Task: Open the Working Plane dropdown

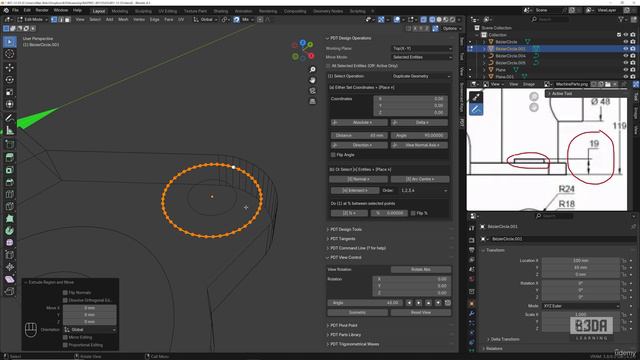Action: click(422, 48)
